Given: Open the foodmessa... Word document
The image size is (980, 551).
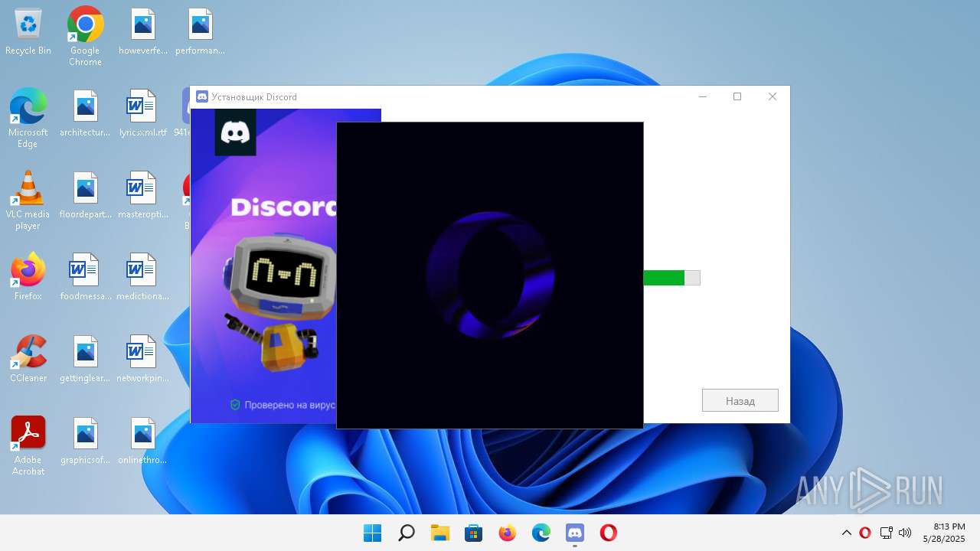Looking at the screenshot, I should pos(85,278).
